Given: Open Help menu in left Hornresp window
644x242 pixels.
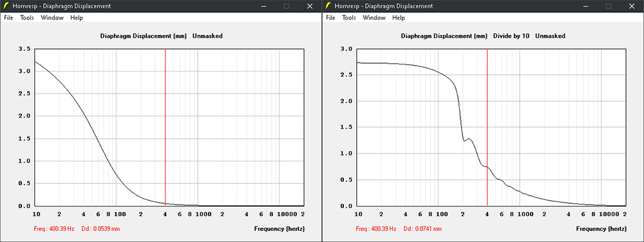Looking at the screenshot, I should (77, 17).
